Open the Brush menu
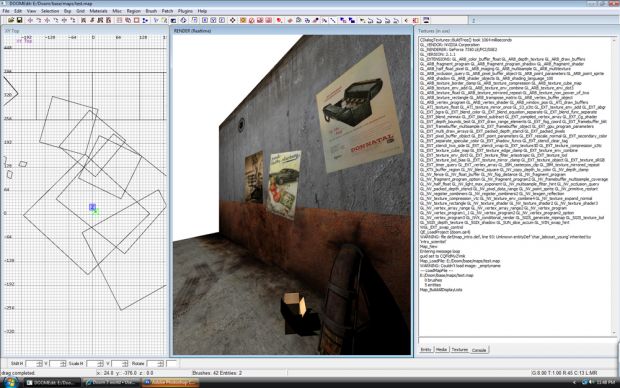Image resolution: width=620 pixels, height=388 pixels. tap(151, 11)
